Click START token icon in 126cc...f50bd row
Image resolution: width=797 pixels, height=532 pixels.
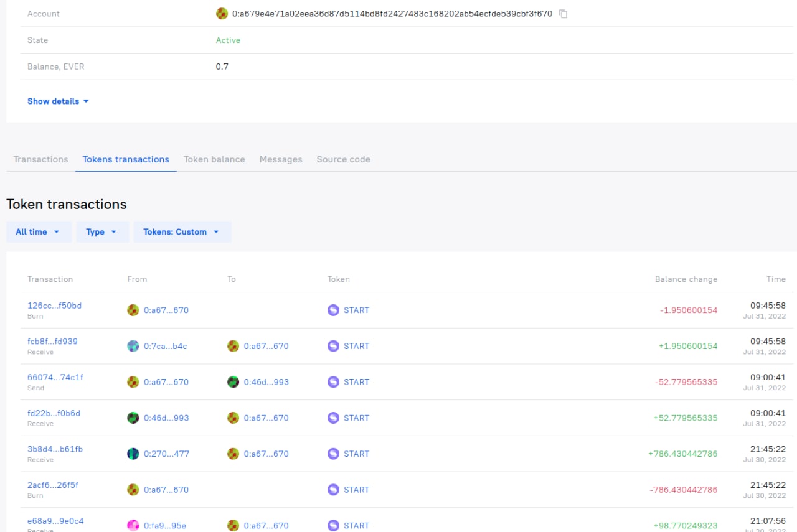(333, 310)
